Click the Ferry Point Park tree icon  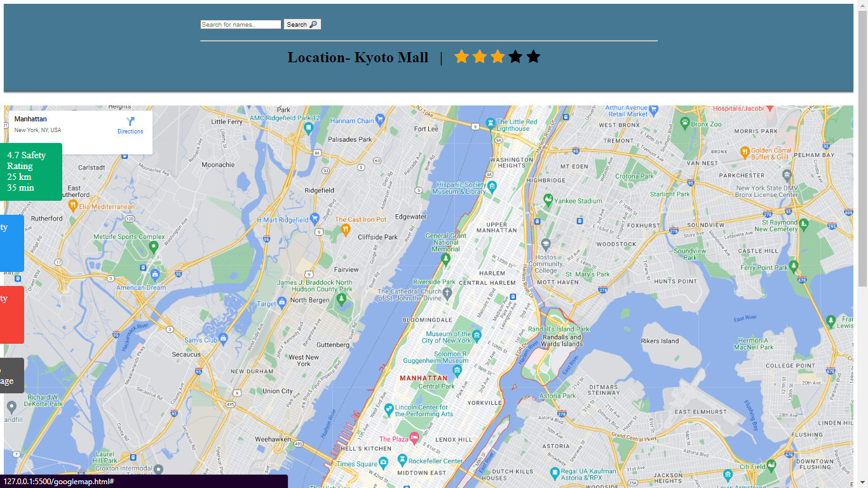pos(794,265)
